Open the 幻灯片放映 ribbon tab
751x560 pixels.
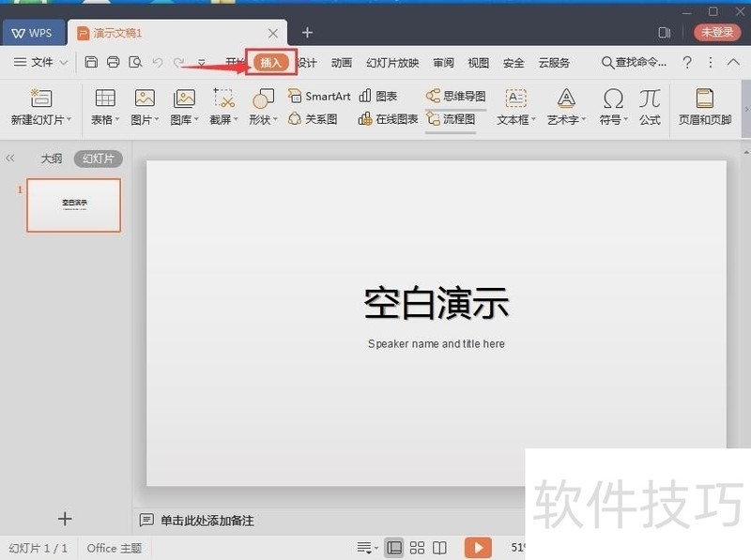tap(392, 63)
